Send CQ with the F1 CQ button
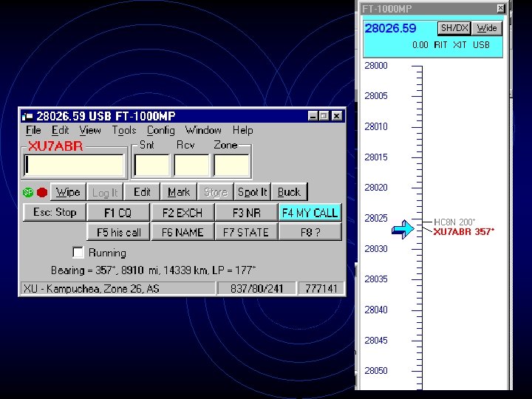This screenshot has height=399, width=532. pos(117,213)
